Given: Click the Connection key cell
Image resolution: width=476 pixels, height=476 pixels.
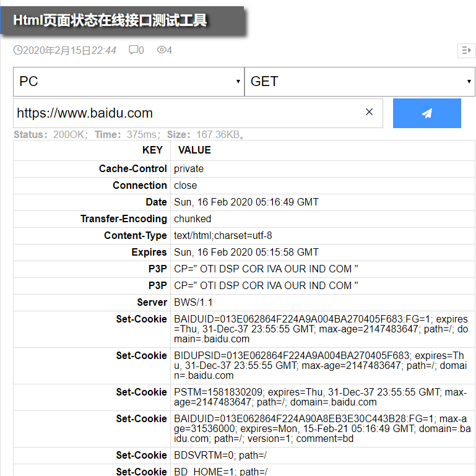Looking at the screenshot, I should coord(92,186).
